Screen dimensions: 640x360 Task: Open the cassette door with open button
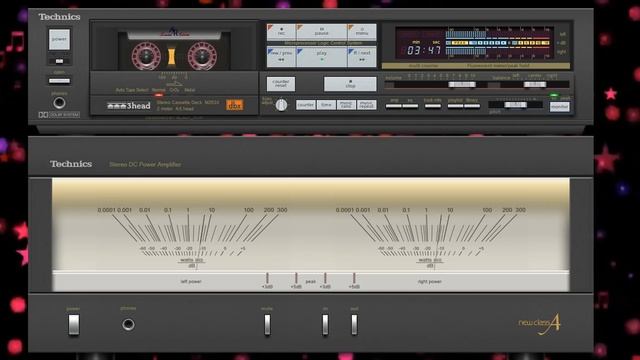click(x=60, y=81)
